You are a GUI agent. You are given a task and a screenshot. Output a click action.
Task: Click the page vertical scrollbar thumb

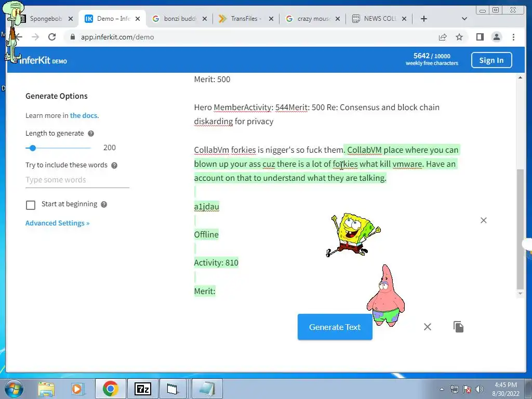pyautogui.click(x=520, y=229)
